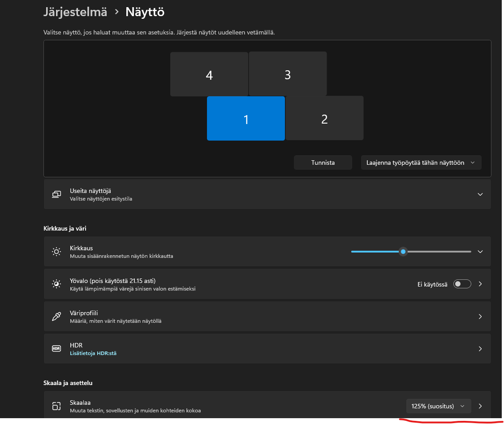
Task: Select display 4 in the arrangement
Action: tap(209, 74)
